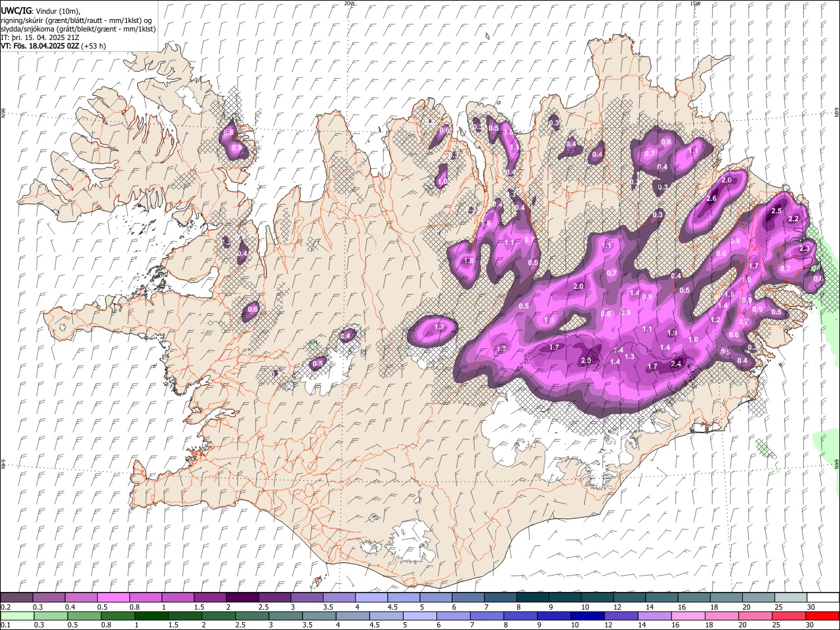Click the 2.6 precipitation value on the map
The image size is (840, 630).
(711, 199)
